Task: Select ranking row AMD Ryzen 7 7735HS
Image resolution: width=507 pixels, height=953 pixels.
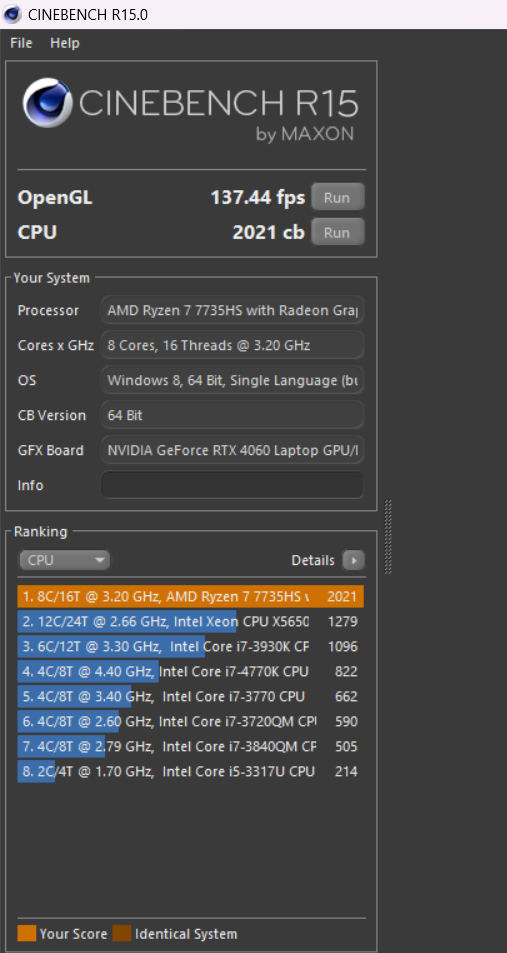Action: (191, 596)
